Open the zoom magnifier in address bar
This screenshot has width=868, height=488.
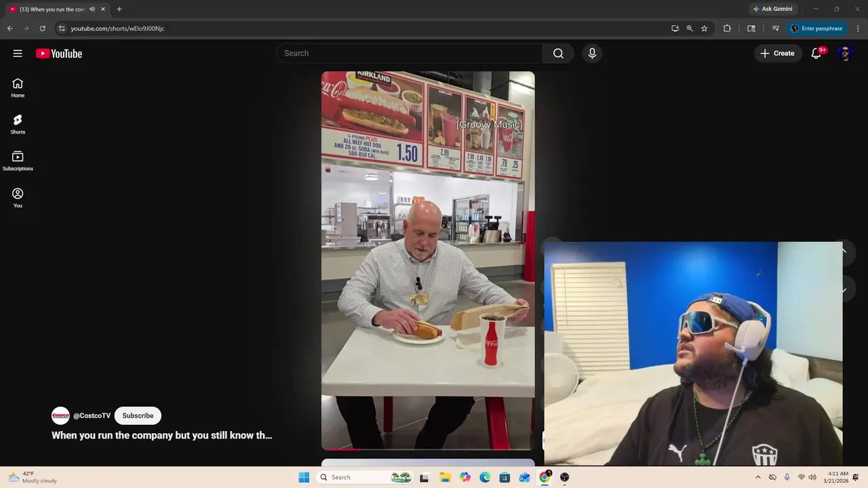[x=690, y=28]
